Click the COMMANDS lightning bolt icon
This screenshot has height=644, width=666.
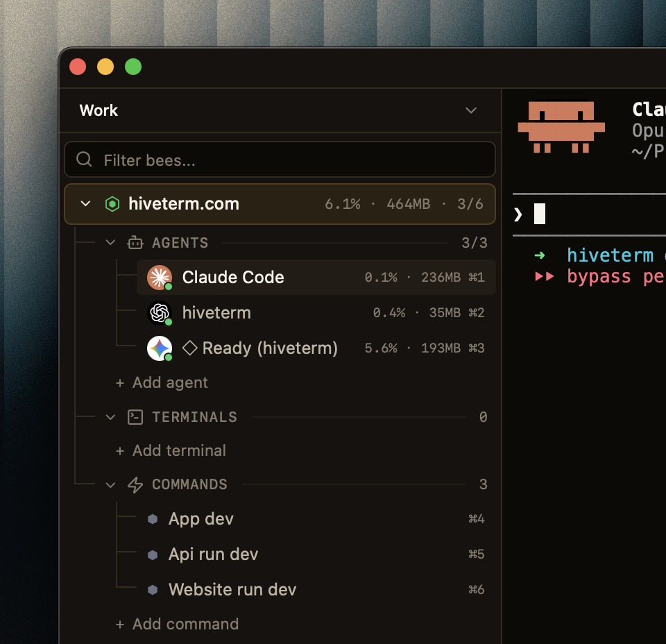pyautogui.click(x=135, y=484)
